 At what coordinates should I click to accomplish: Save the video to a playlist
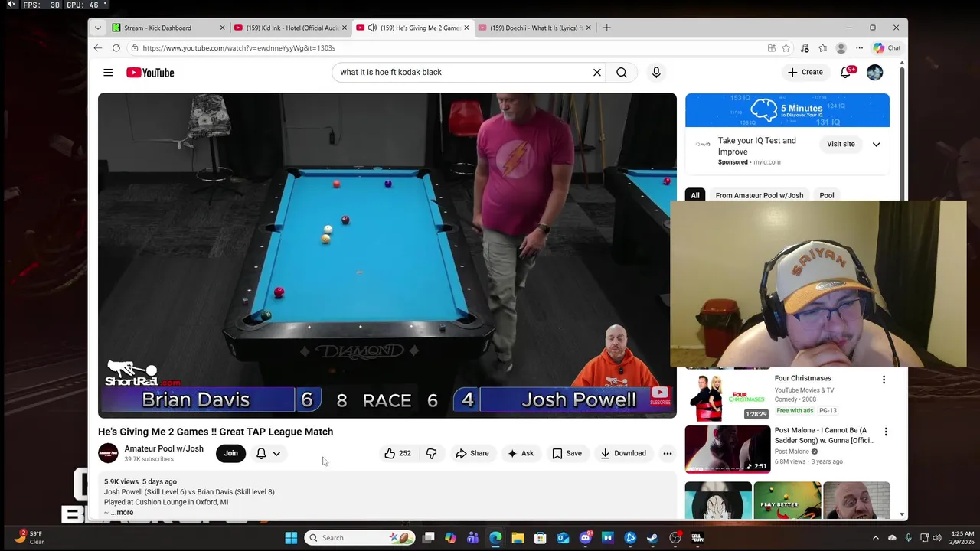pos(567,453)
